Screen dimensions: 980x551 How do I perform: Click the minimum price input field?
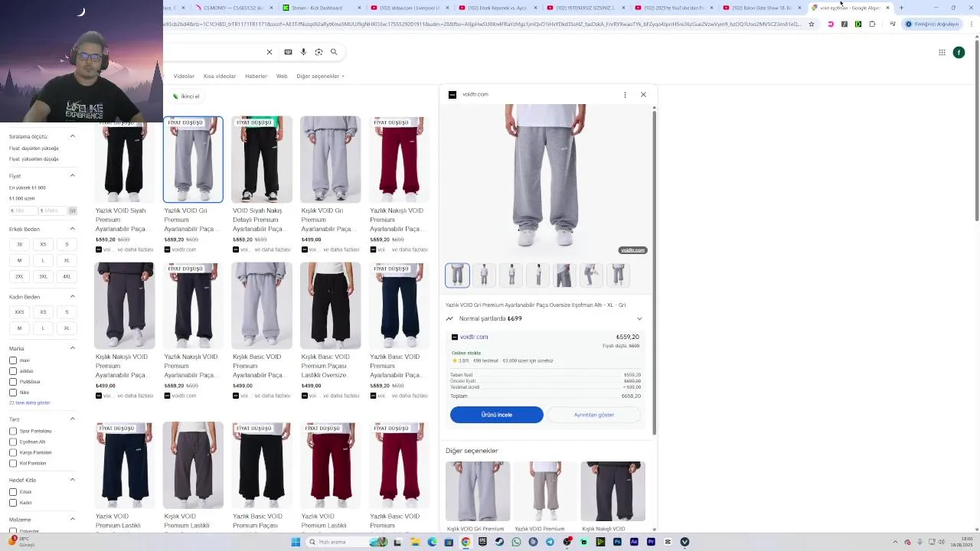coord(24,210)
